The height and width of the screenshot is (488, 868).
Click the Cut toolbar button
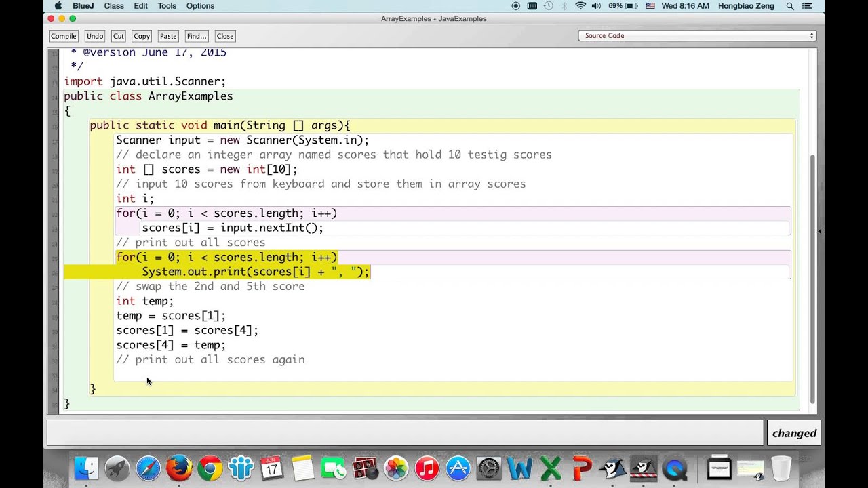coord(119,36)
